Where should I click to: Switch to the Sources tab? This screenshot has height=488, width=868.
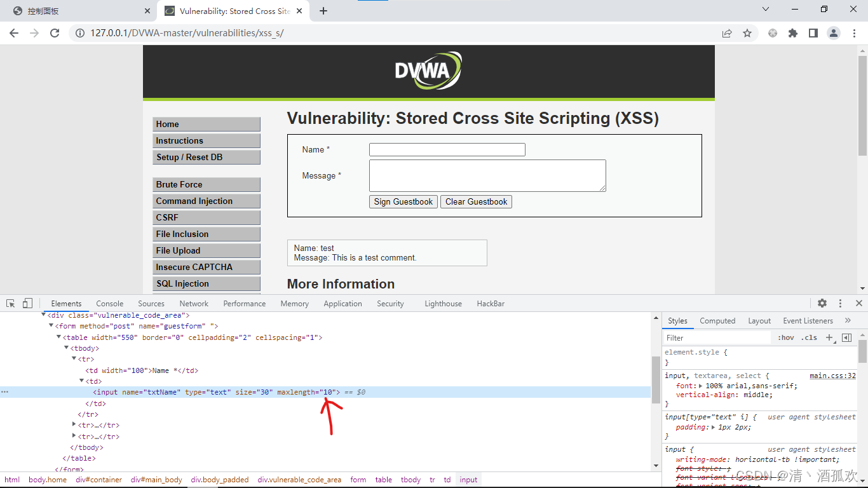pyautogui.click(x=151, y=303)
